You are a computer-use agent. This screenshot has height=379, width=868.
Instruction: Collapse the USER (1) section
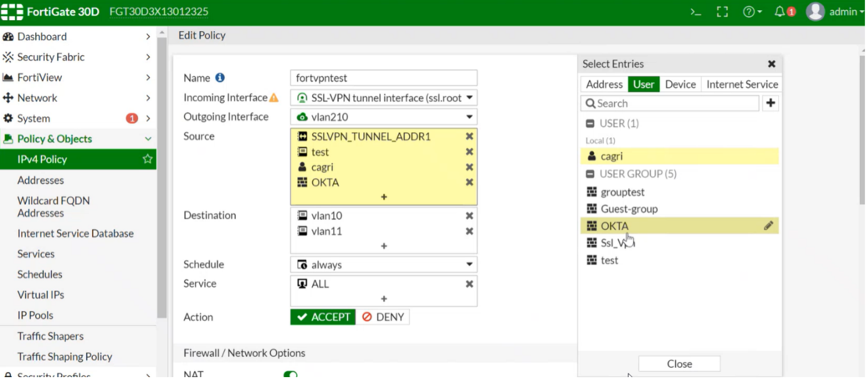tap(590, 123)
